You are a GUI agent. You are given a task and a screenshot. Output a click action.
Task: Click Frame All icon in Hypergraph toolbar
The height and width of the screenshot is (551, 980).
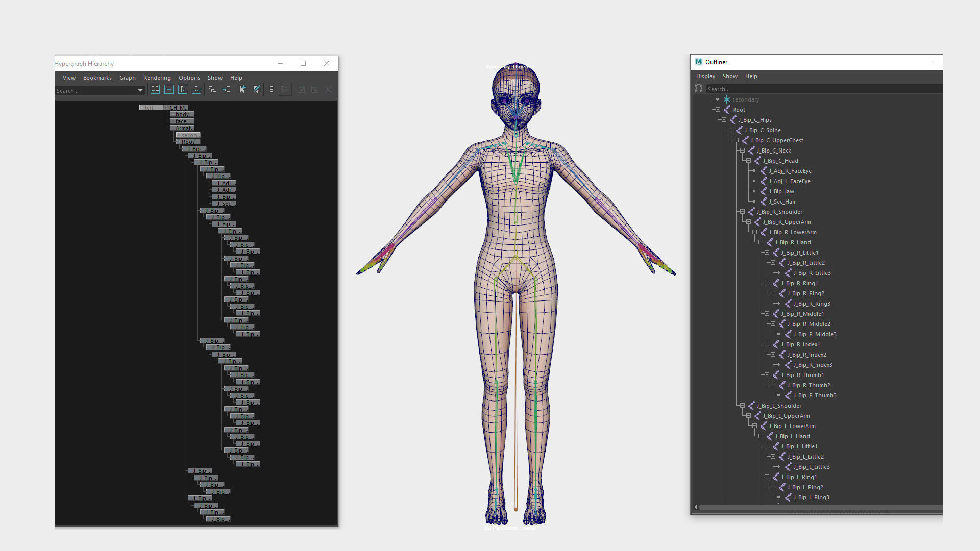coord(155,90)
